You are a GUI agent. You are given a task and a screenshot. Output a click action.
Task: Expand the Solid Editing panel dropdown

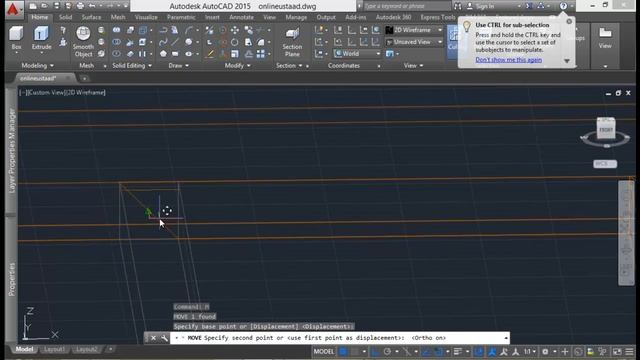tap(132, 65)
